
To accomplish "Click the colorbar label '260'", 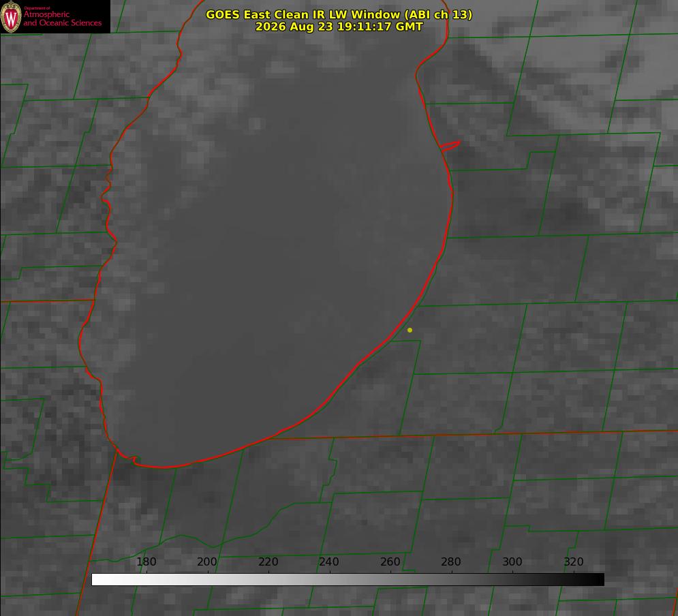I will pyautogui.click(x=390, y=561).
